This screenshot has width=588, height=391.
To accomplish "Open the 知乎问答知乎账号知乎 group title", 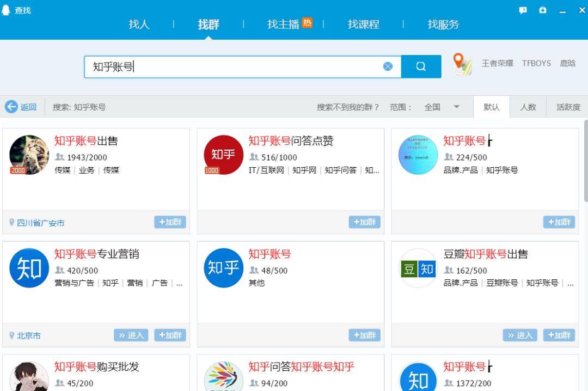I will coord(301,366).
